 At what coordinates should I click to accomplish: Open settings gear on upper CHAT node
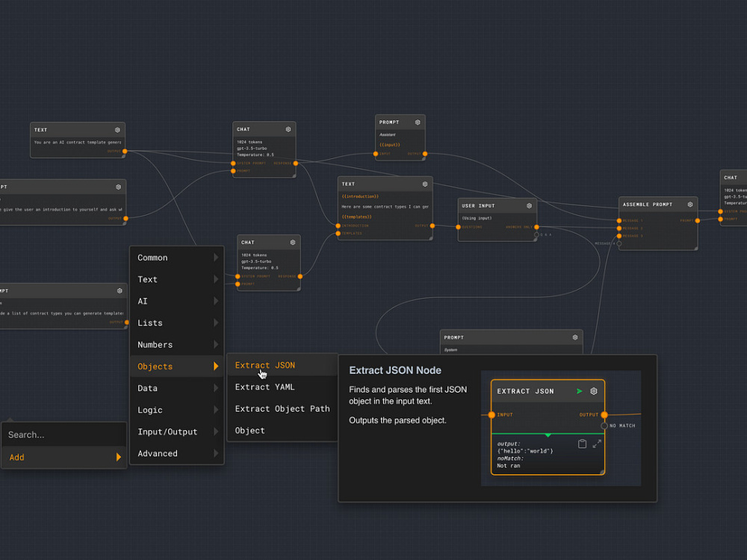(x=288, y=129)
